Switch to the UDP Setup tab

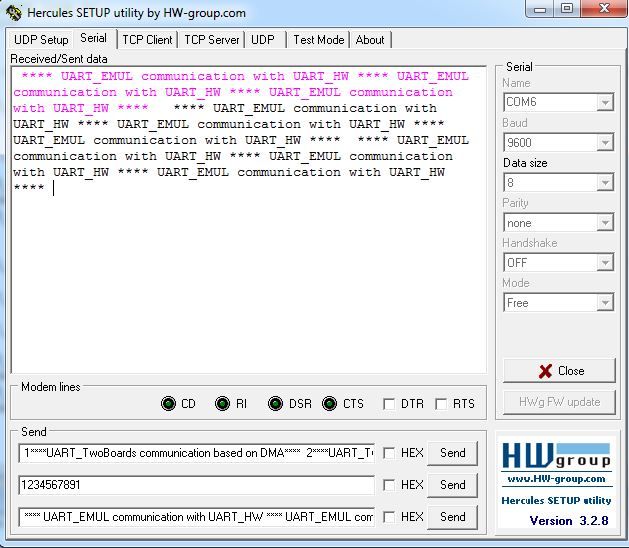[x=41, y=40]
